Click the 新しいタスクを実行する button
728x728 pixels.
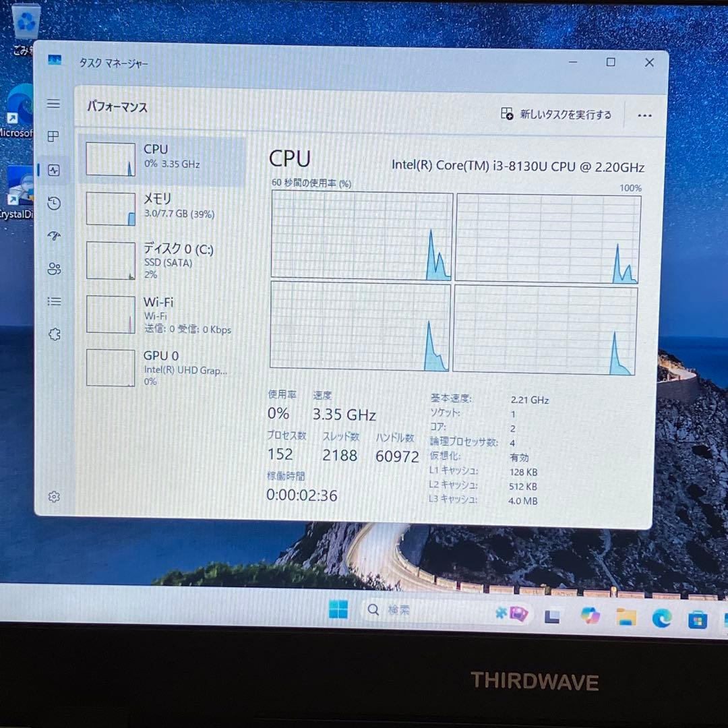[557, 115]
